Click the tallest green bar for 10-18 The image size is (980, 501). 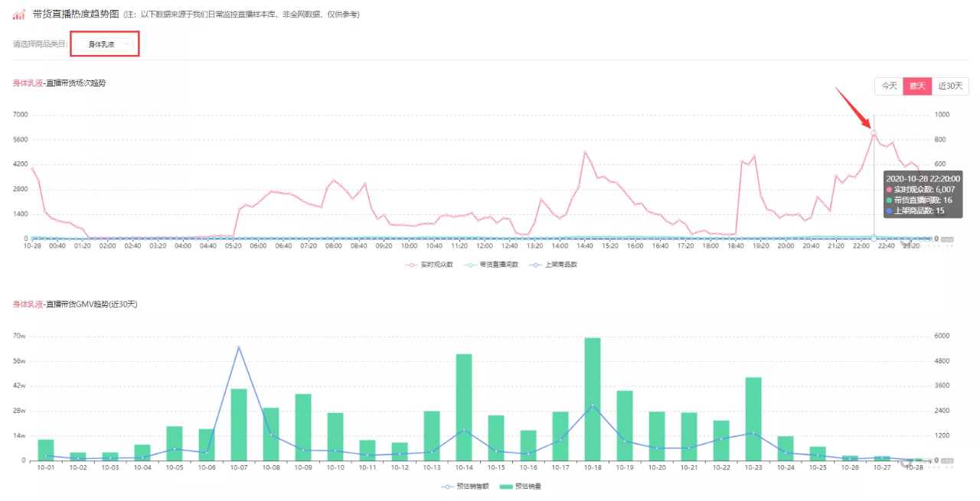coord(592,399)
